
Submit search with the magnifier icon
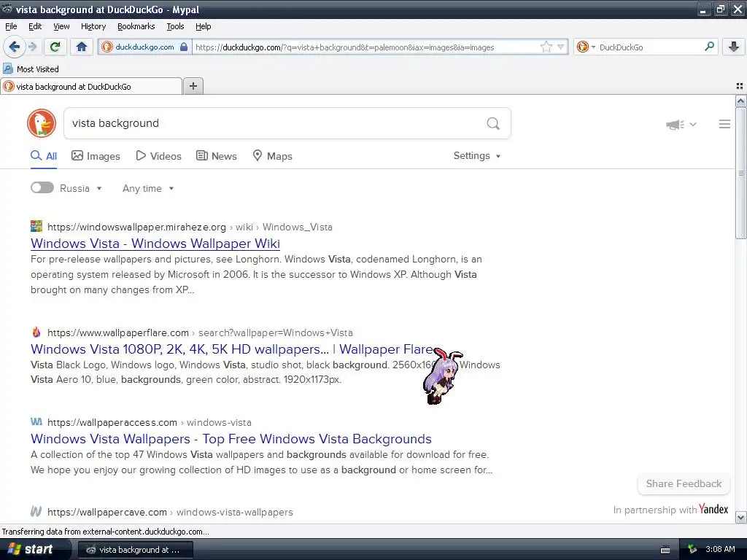pyautogui.click(x=493, y=124)
